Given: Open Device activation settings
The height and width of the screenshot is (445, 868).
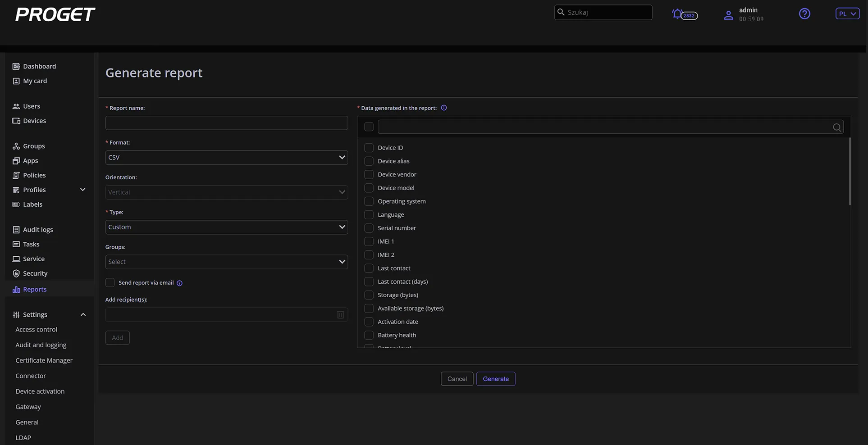Looking at the screenshot, I should click(40, 391).
